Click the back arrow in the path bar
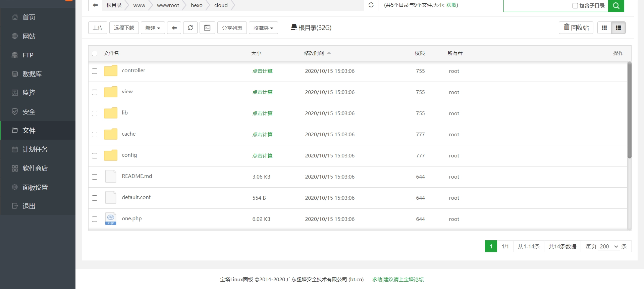This screenshot has width=644, height=289. click(95, 5)
